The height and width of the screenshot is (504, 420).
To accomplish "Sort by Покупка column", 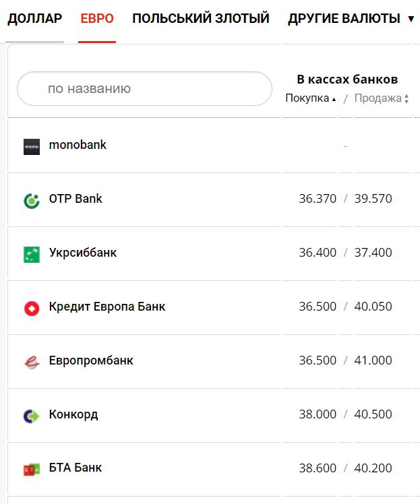I will (x=310, y=98).
